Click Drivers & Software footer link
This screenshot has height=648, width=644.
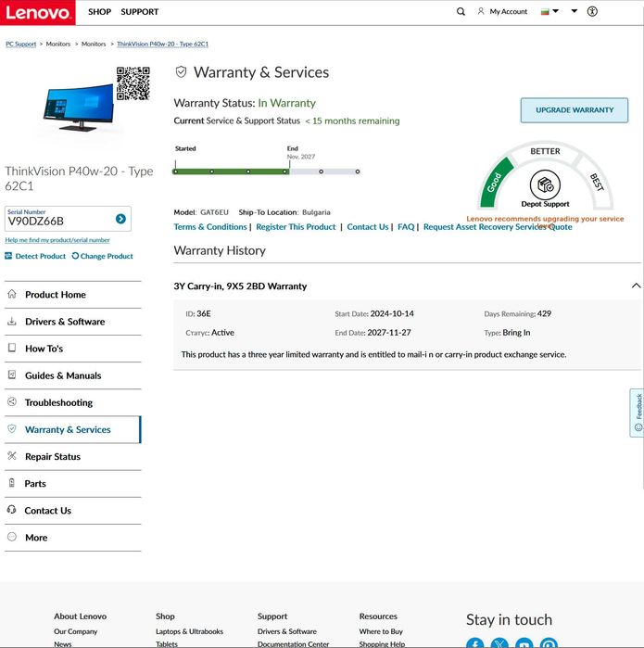(286, 631)
